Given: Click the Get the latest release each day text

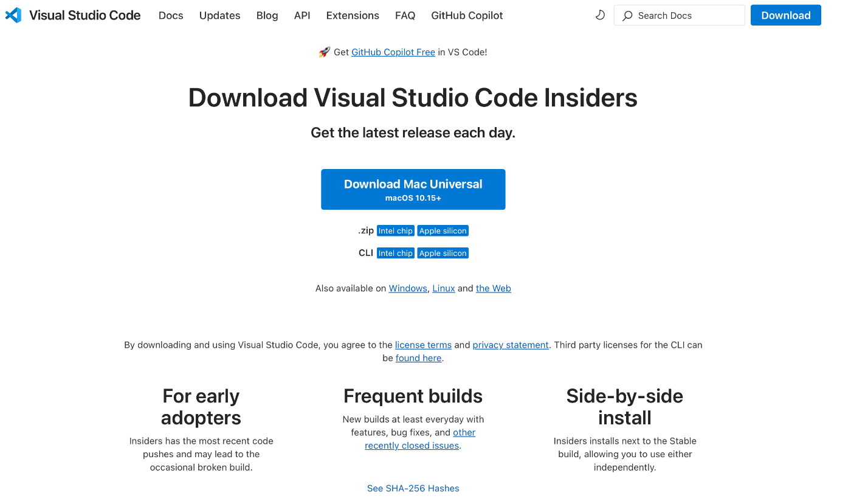Looking at the screenshot, I should [x=413, y=133].
